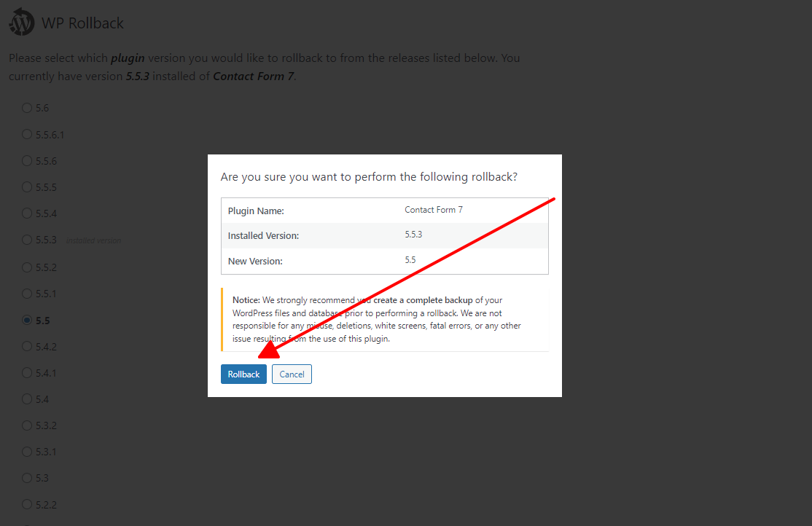Pick version 5.5.4 radio

(x=27, y=213)
